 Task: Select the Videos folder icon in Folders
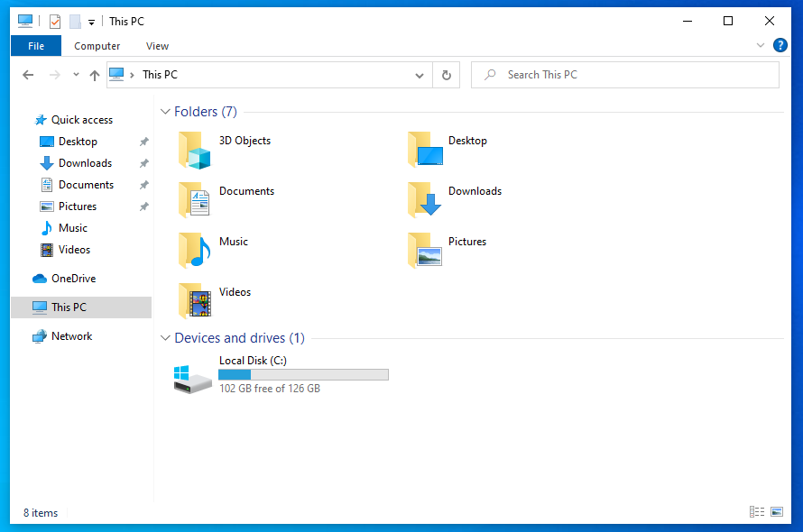point(195,300)
